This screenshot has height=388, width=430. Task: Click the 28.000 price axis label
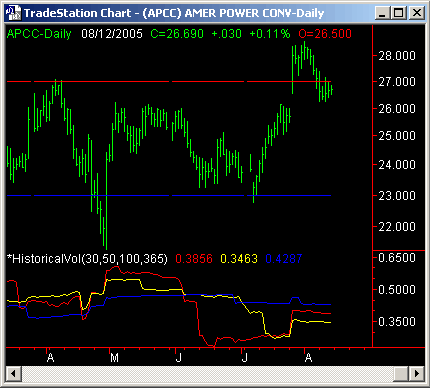coord(397,55)
